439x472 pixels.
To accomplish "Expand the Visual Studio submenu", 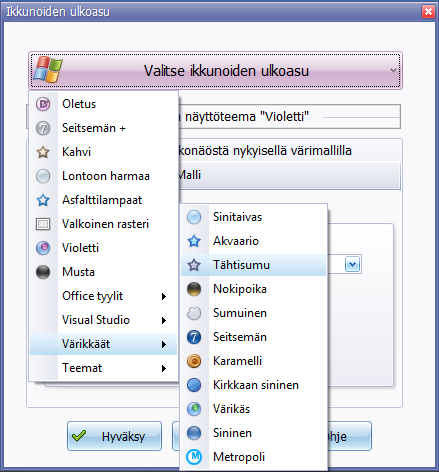I will [103, 320].
